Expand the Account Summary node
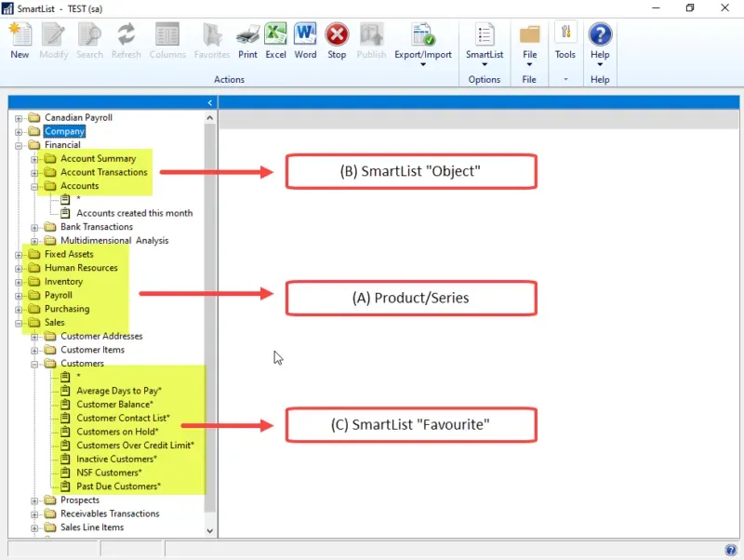The width and height of the screenshot is (744, 560). point(34,159)
